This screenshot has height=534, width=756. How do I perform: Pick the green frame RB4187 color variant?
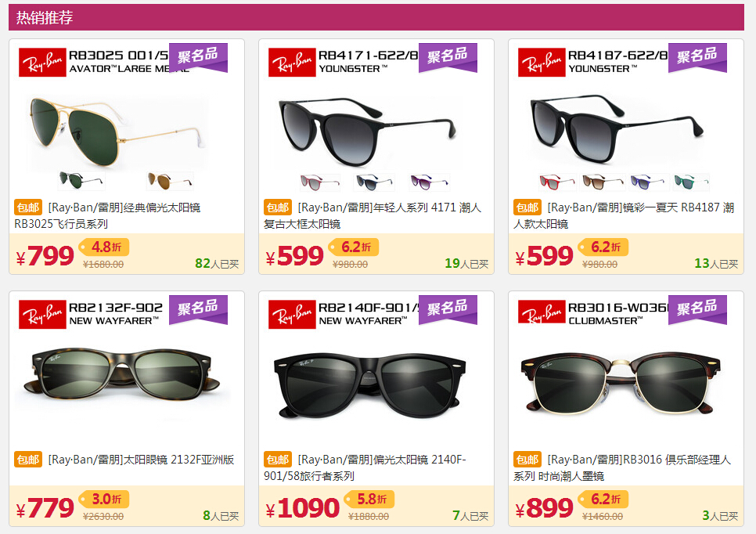[691, 182]
